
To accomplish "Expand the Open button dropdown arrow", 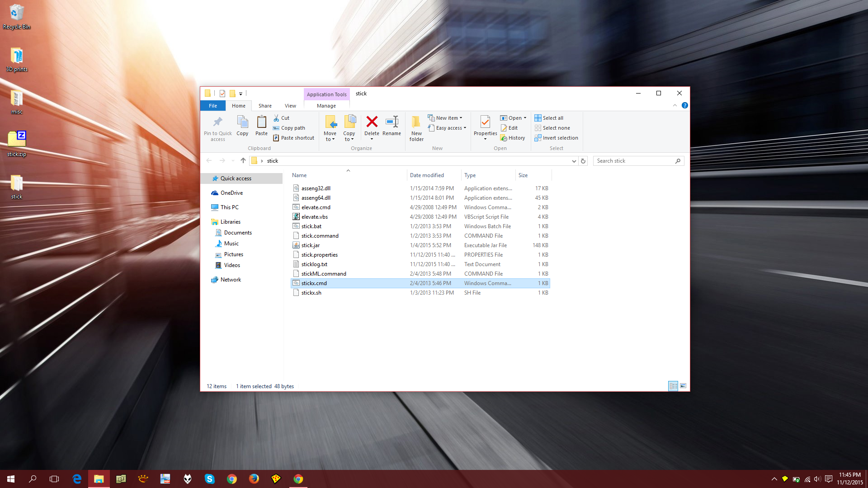I will click(525, 118).
